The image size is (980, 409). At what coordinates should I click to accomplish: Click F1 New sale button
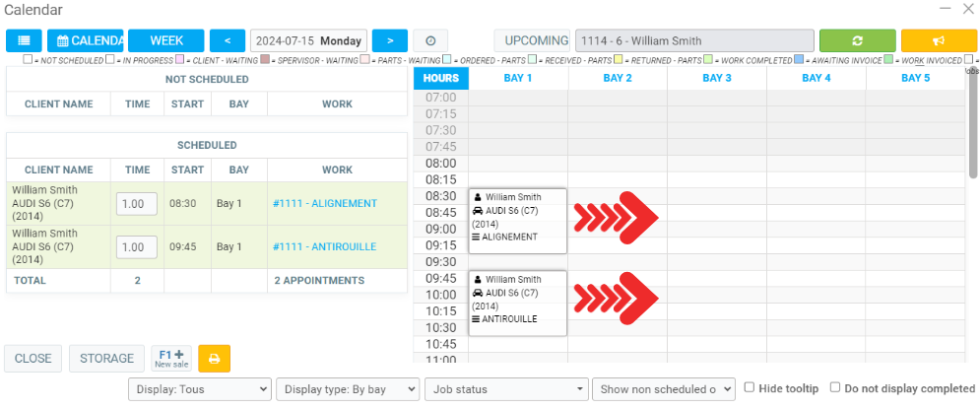coord(171,359)
